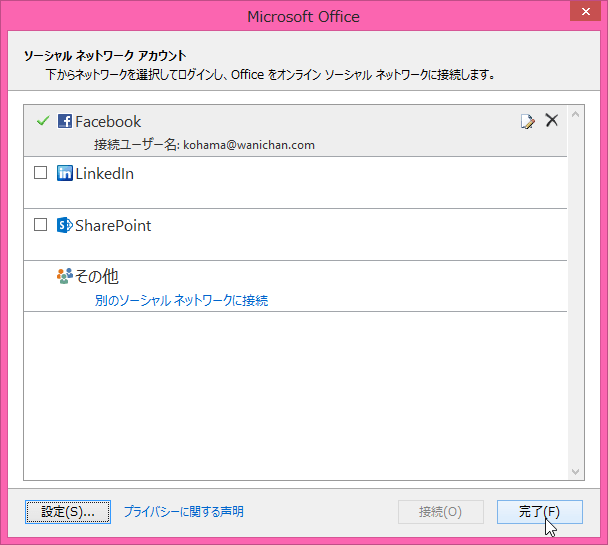This screenshot has height=545, width=608.
Task: Click the Facebook logo icon
Action: coord(65,121)
